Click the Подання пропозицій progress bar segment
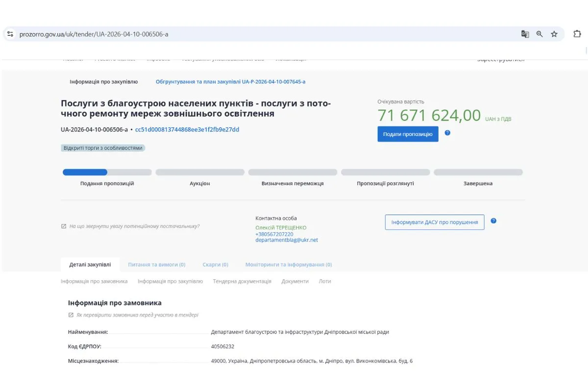This screenshot has height=392, width=588. coord(107,172)
